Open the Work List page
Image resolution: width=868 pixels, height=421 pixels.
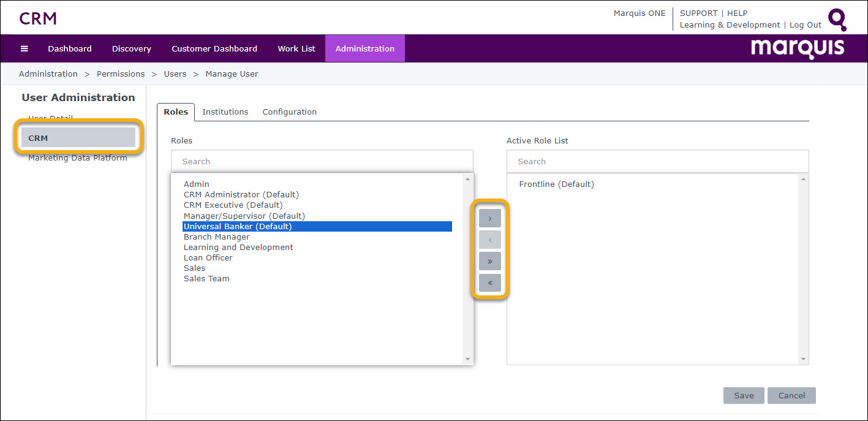296,48
